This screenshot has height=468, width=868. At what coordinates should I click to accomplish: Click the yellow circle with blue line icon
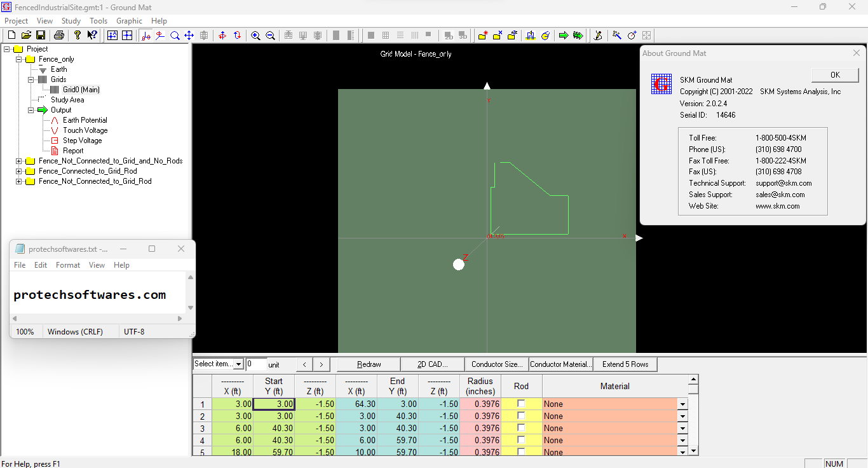[545, 36]
